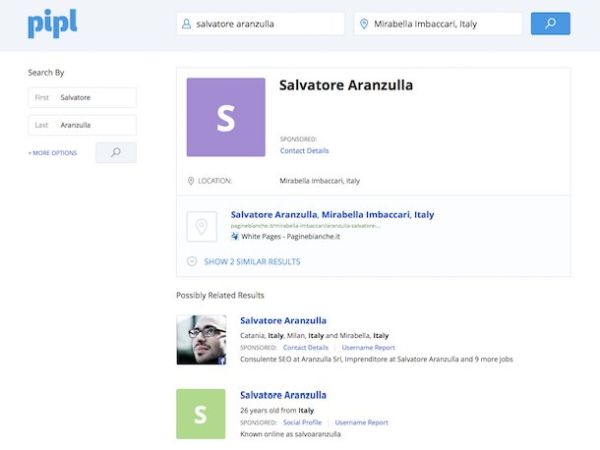Open Contact Details link in main profile card
This screenshot has width=600, height=450.
(304, 151)
